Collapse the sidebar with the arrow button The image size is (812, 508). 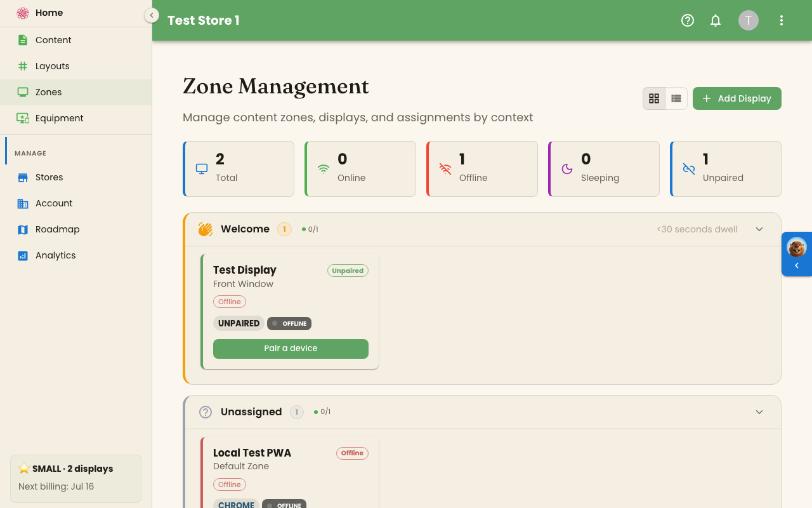point(152,15)
